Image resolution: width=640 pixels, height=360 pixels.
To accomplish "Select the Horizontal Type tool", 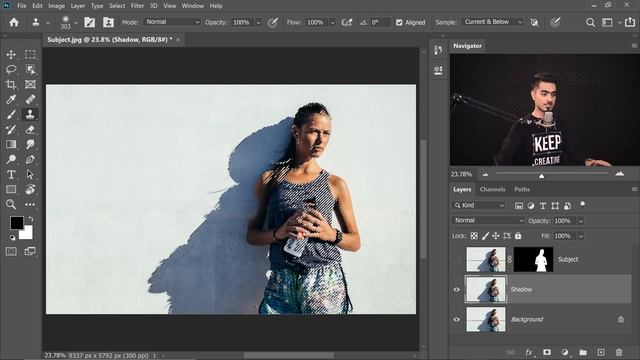I will tap(11, 175).
